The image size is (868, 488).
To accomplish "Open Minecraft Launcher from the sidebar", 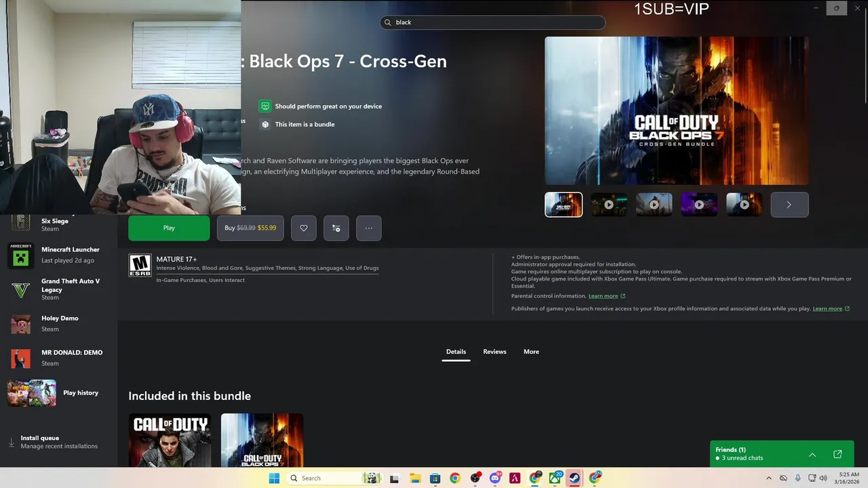I will coord(58,255).
